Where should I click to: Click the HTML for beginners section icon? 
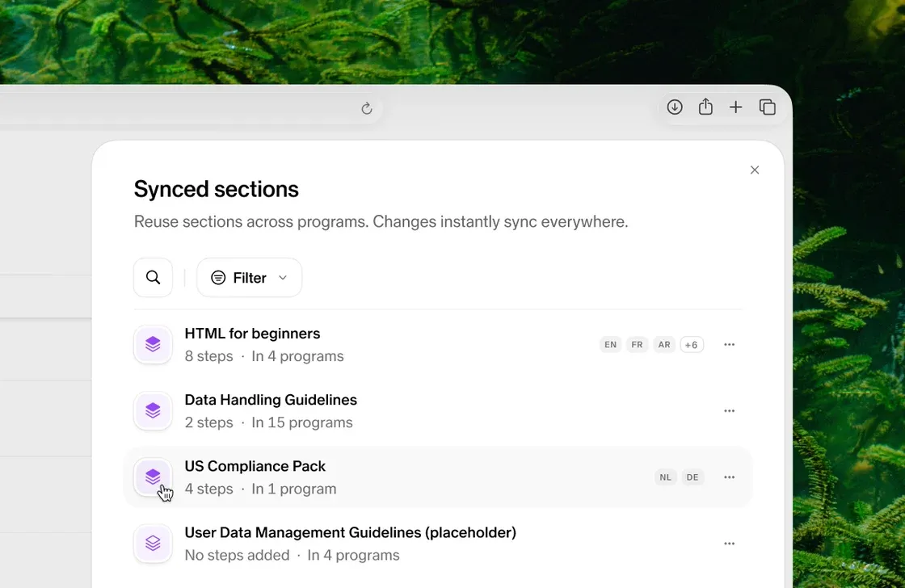click(153, 345)
